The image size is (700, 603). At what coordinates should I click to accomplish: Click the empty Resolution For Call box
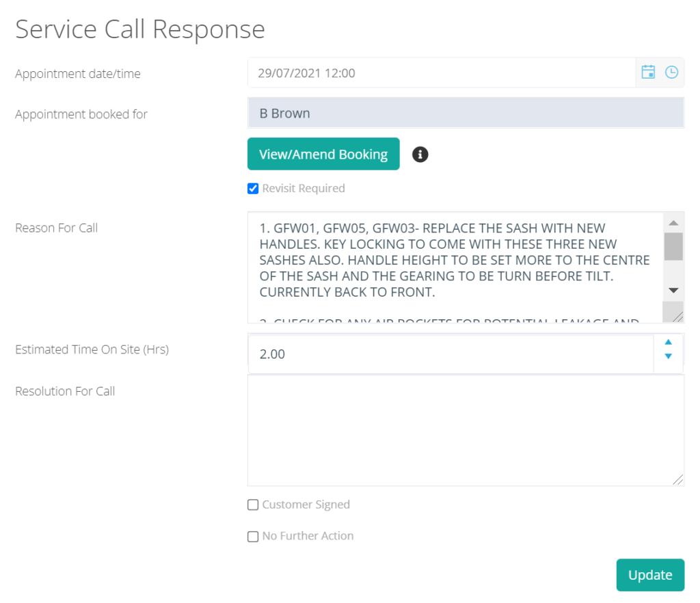[465, 431]
